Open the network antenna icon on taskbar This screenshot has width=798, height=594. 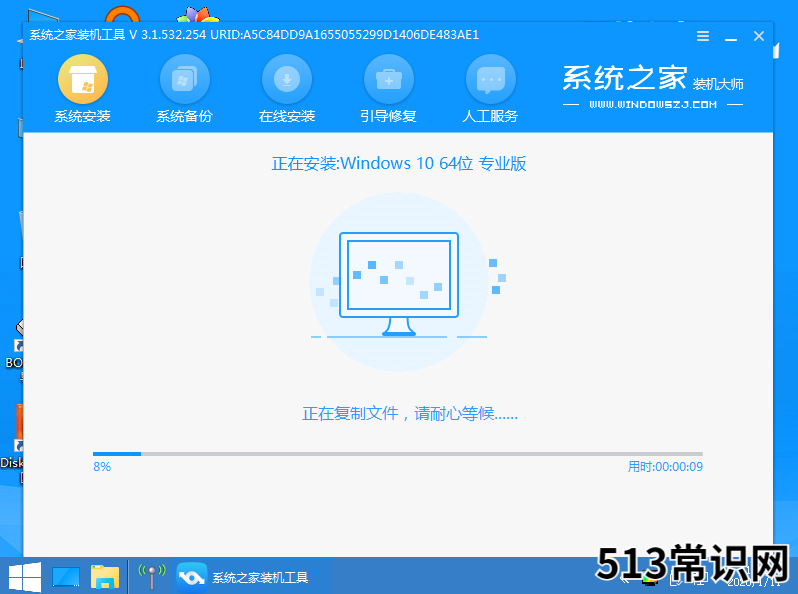pos(152,577)
